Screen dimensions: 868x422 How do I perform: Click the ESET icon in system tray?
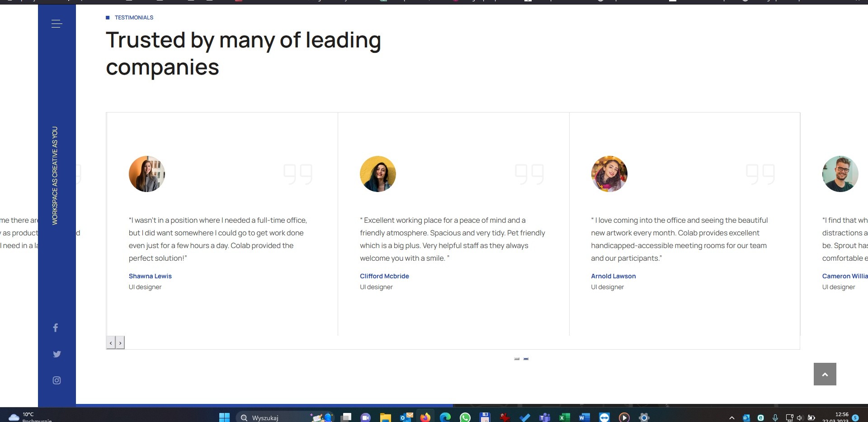coord(761,418)
